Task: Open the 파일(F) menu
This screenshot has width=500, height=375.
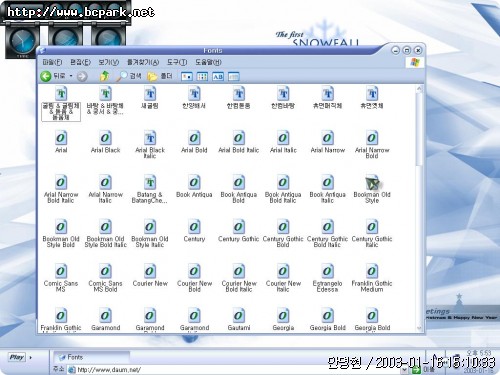Action: pos(52,62)
